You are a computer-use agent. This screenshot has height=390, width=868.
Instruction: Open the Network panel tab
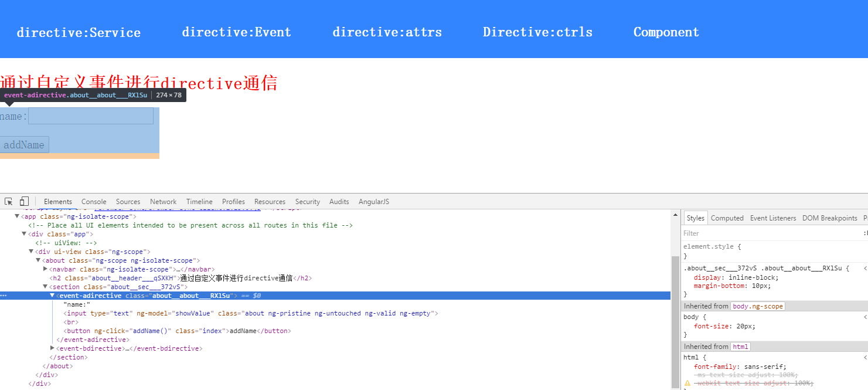[x=163, y=202]
